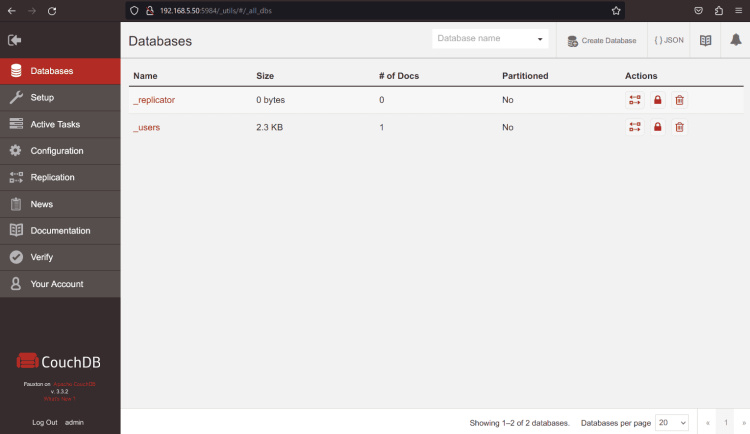Screen dimensions: 750x434
Task: Open the Setup menu item
Action: point(42,98)
